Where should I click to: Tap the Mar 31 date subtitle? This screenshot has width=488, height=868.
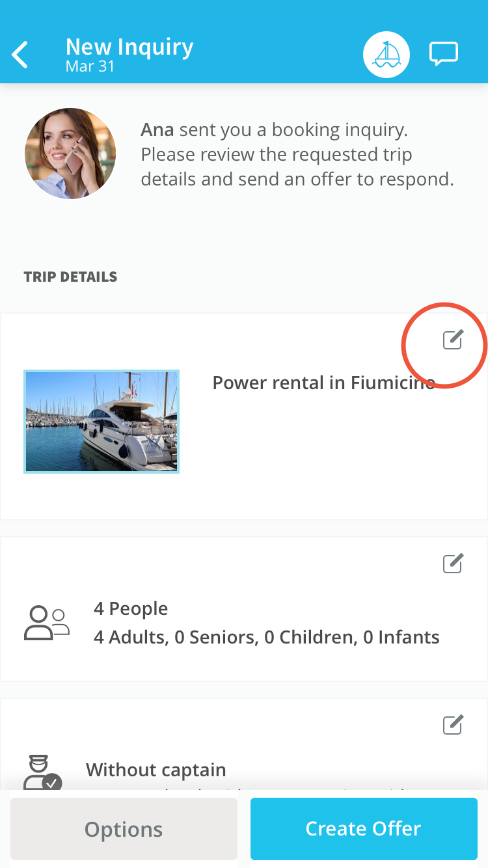tap(90, 66)
